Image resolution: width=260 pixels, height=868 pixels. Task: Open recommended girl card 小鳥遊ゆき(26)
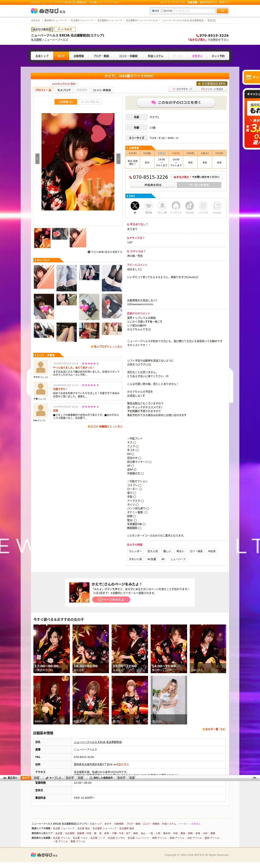tap(51, 649)
